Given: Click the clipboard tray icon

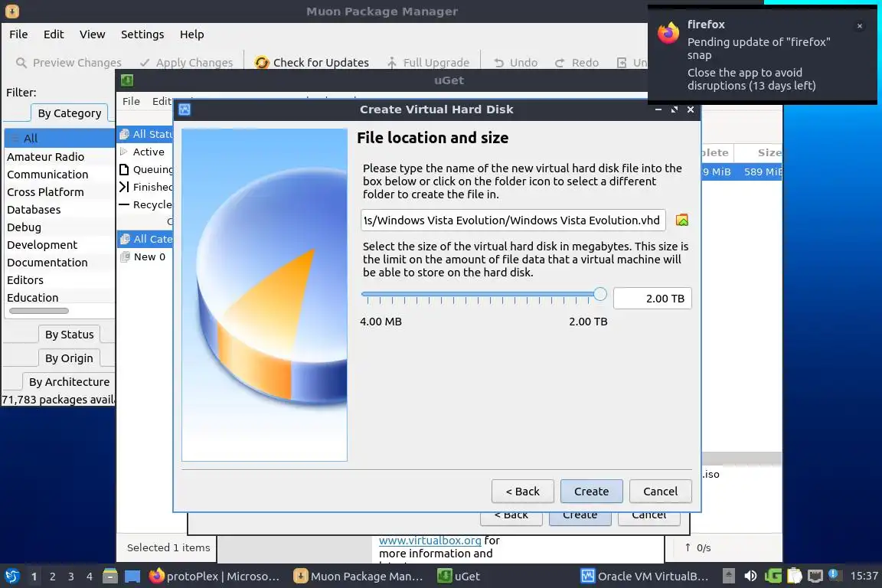Looking at the screenshot, I should (794, 577).
